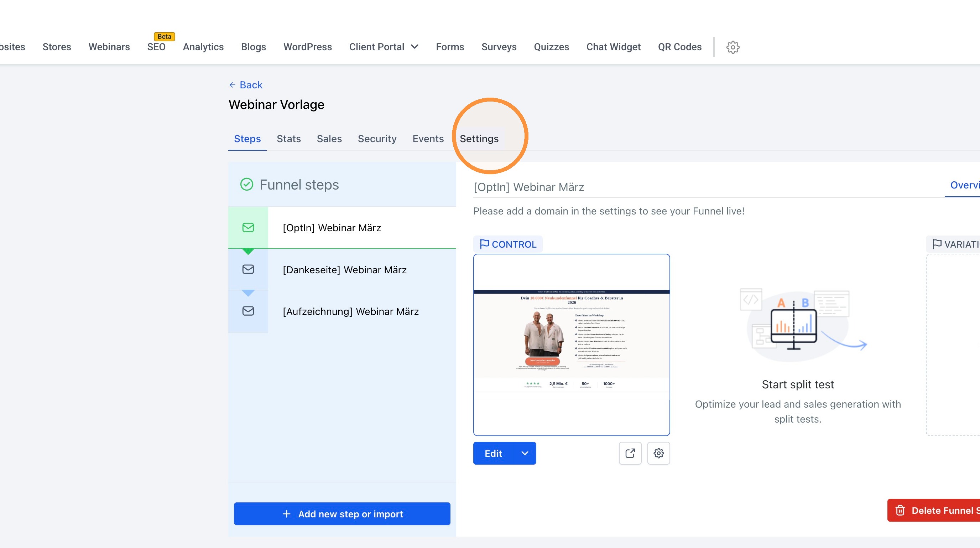980x548 pixels.
Task: Click the envelope icon for [Dankeseite] Webinar März
Action: [248, 269]
